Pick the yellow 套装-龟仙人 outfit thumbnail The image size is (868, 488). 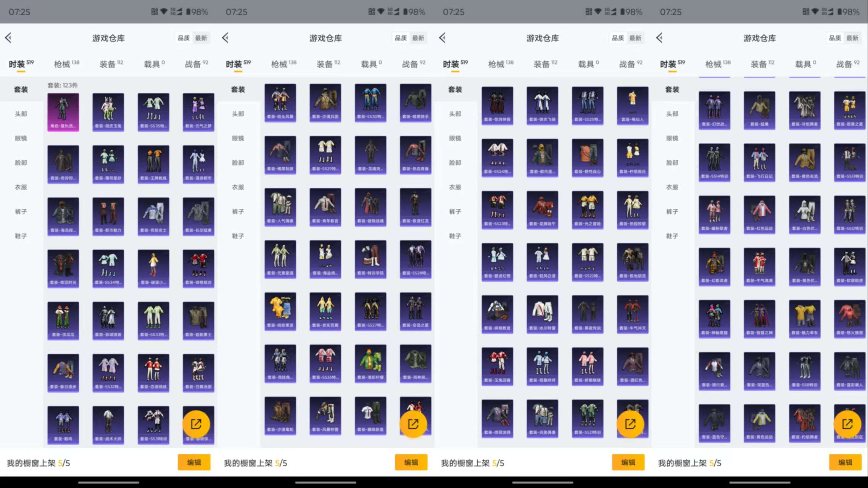pos(633,105)
